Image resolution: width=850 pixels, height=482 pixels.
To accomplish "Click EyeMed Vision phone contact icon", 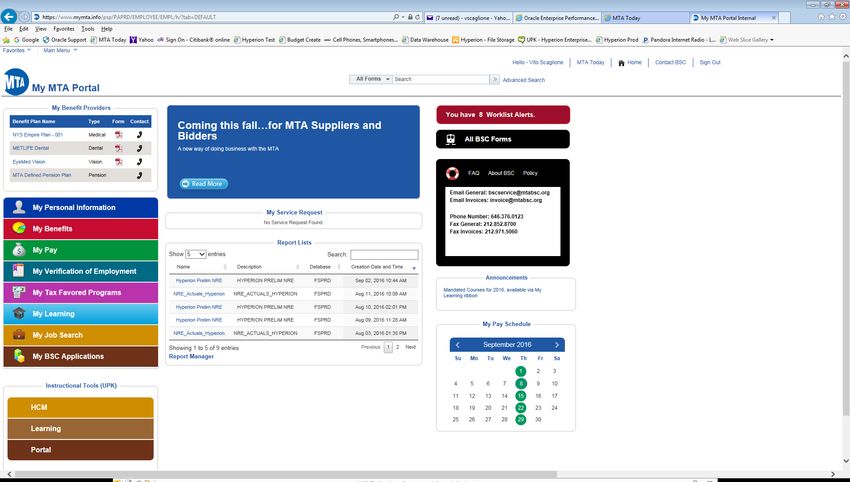I will pos(139,162).
